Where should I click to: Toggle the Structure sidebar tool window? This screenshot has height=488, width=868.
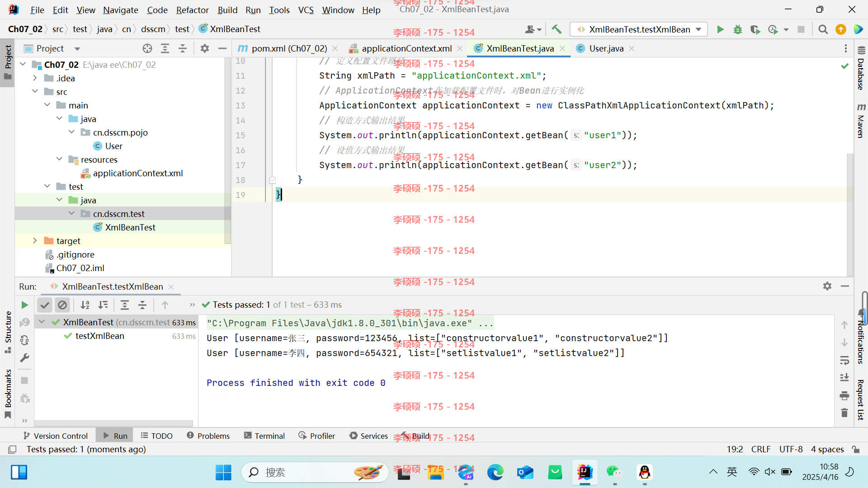click(x=8, y=332)
